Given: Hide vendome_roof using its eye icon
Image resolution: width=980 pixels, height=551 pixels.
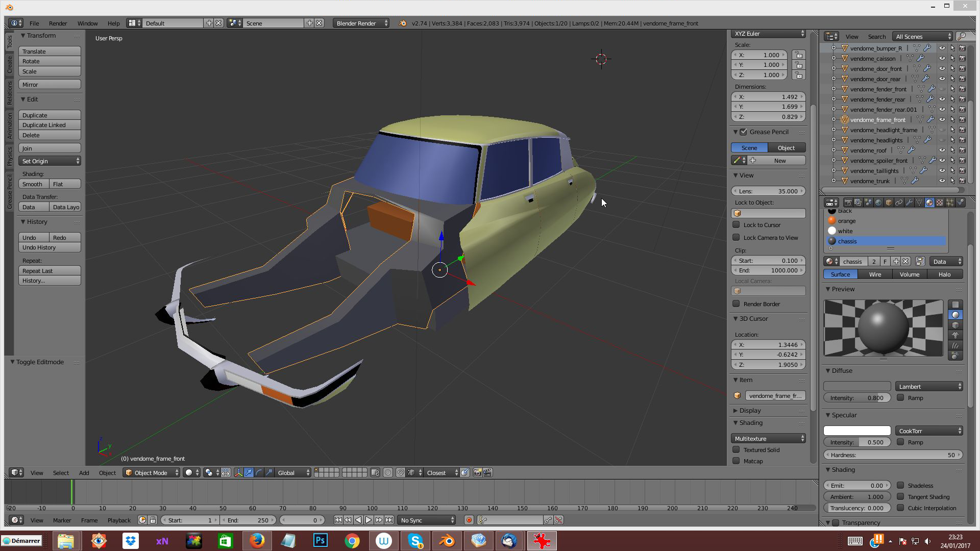Looking at the screenshot, I should coord(942,150).
